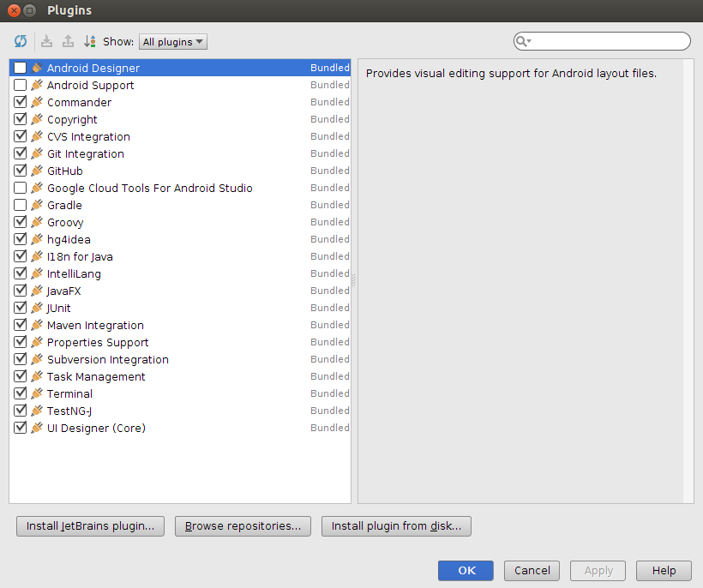Click the Properties Support plug icon
Viewport: 703px width, 588px height.
coord(37,342)
